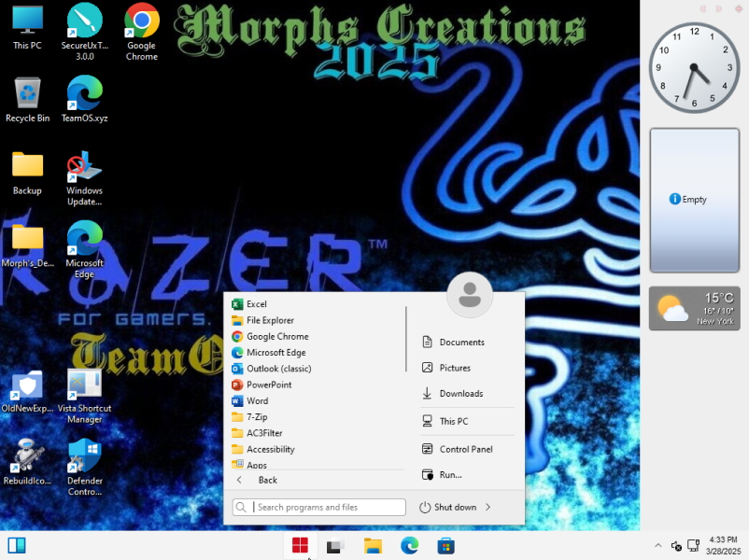Viewport: 749px width, 560px height.
Task: Open File Explorer from the taskbar
Action: pos(373,546)
